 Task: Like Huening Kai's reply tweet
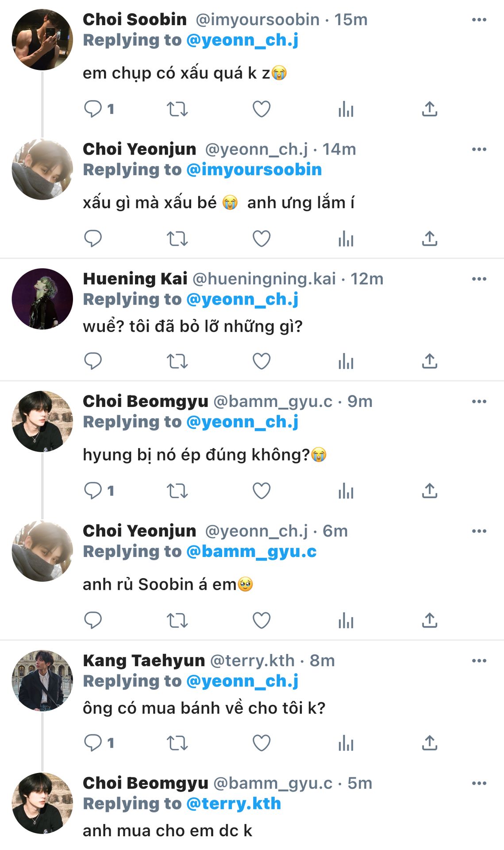click(262, 361)
